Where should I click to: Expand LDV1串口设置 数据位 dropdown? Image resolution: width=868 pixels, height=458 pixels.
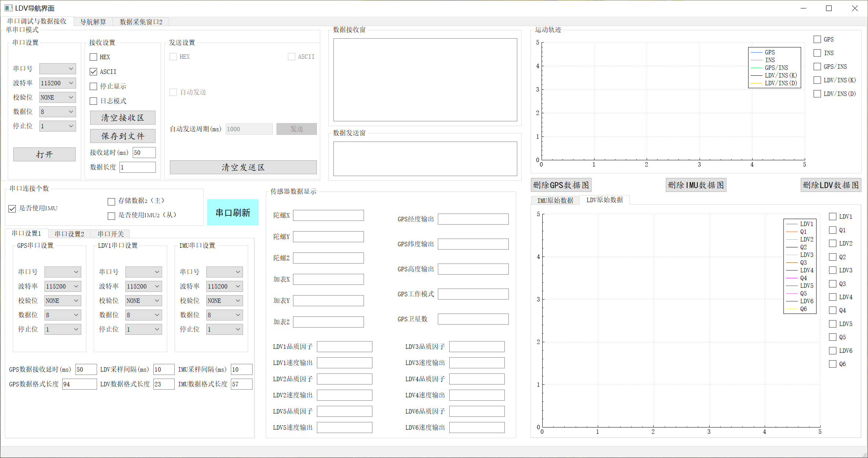point(143,315)
